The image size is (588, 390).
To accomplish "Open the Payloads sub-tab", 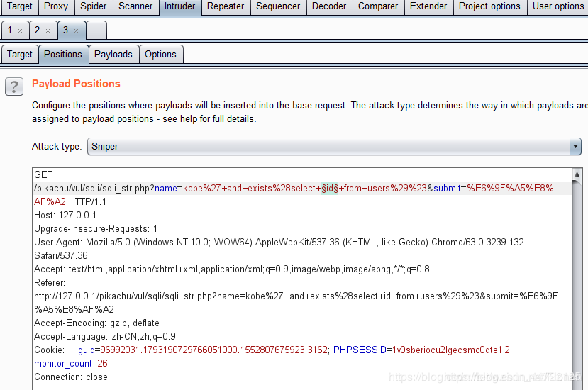I will point(113,55).
